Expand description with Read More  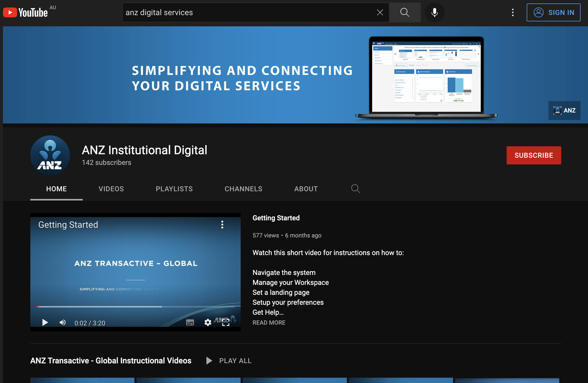click(269, 323)
